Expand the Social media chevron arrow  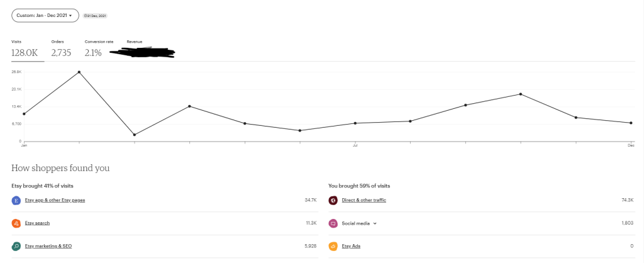pos(375,223)
